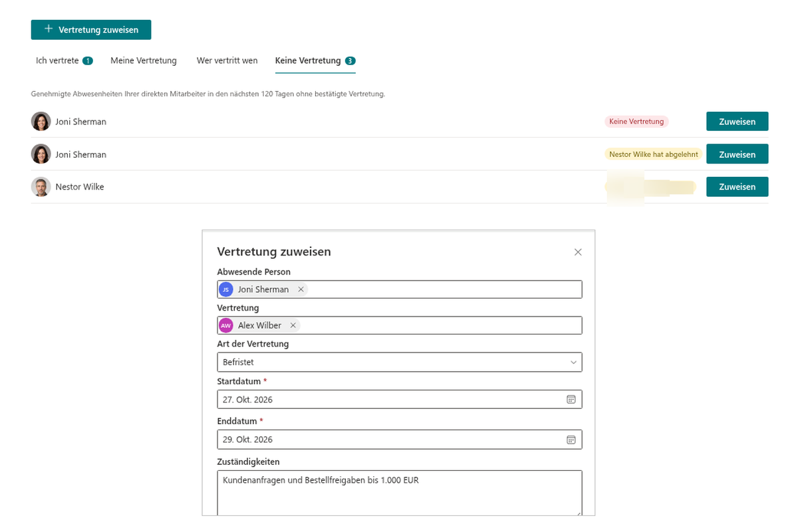Screen dimensions: 798x532
Task: Switch to the Ich vertrete tab
Action: 64,61
